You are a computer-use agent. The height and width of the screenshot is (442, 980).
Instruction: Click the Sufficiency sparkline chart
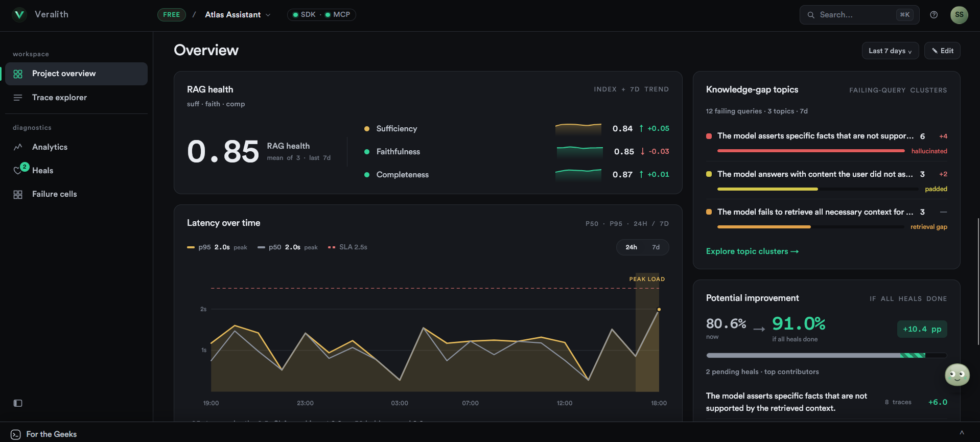click(578, 128)
